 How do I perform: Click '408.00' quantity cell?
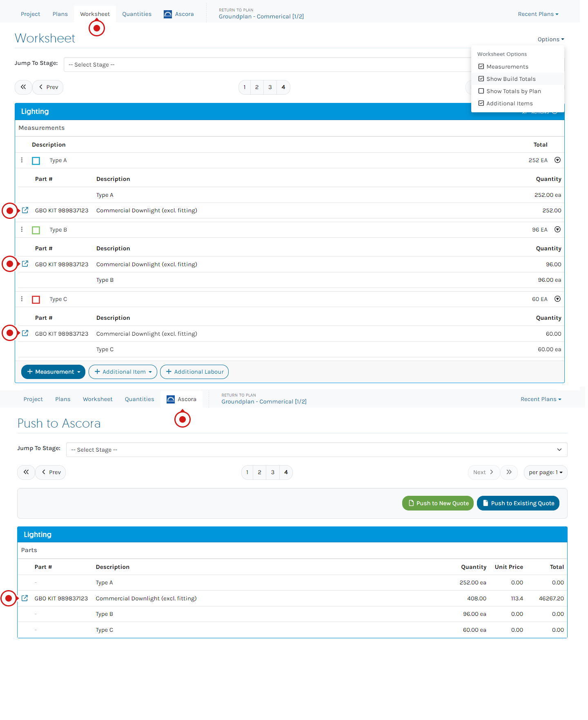click(x=477, y=598)
